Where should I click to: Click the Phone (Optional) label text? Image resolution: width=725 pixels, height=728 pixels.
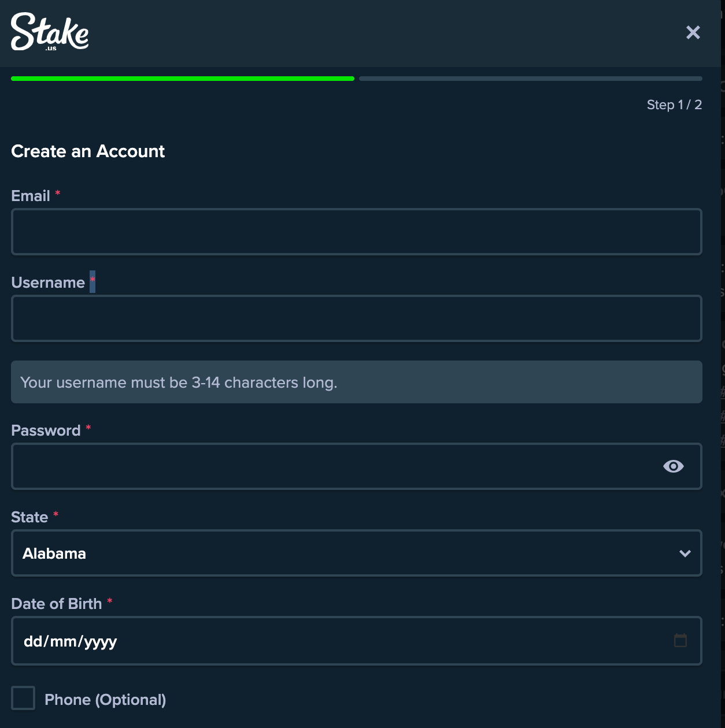click(x=105, y=700)
